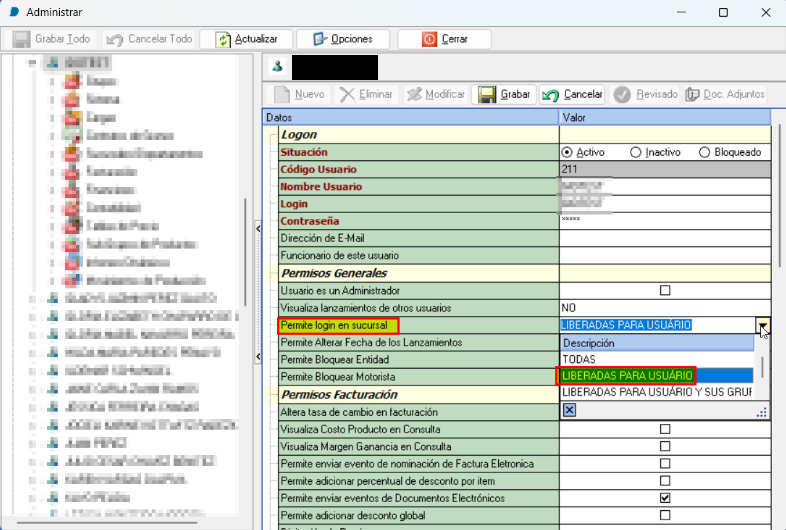Toggle evento de nominación de Factura checkbox
Image resolution: width=786 pixels, height=530 pixels.
tap(665, 464)
